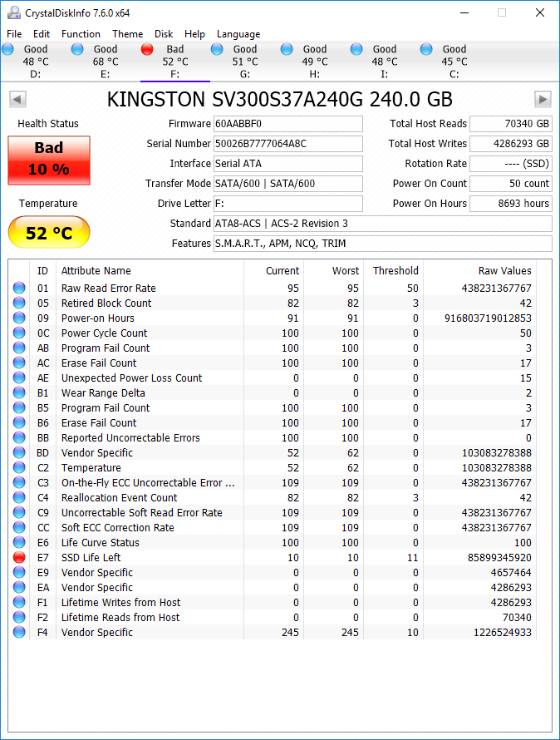Viewport: 560px width, 740px height.
Task: Click the Standard field ATA8-ACS
Action: 383,224
